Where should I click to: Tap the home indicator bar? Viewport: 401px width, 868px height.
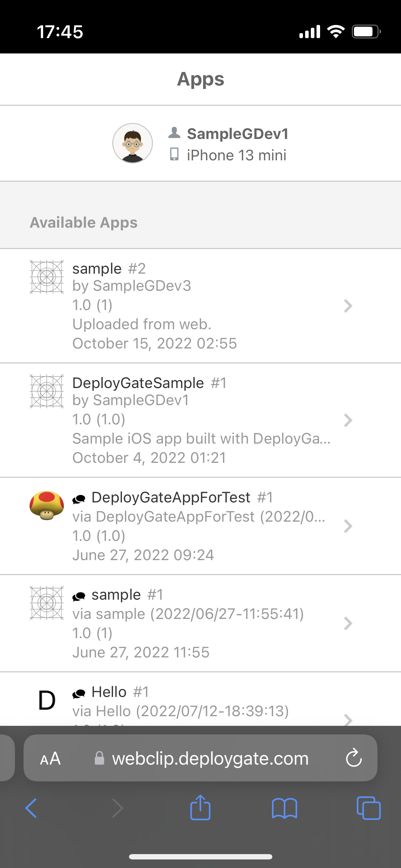coord(201,857)
